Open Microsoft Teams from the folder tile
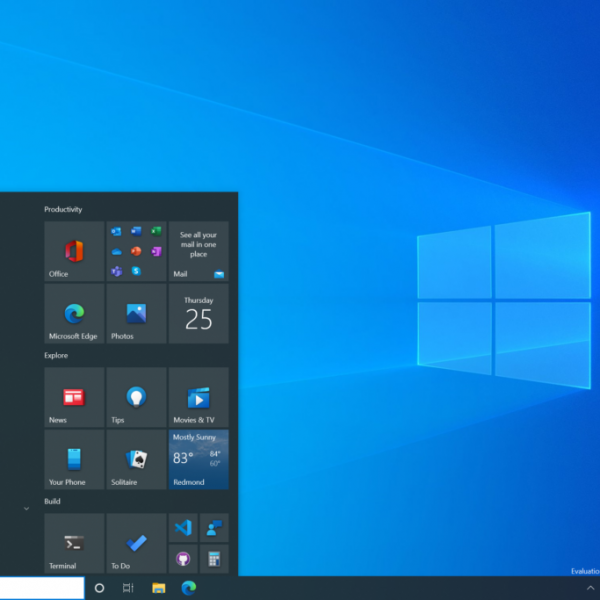 pos(116,271)
